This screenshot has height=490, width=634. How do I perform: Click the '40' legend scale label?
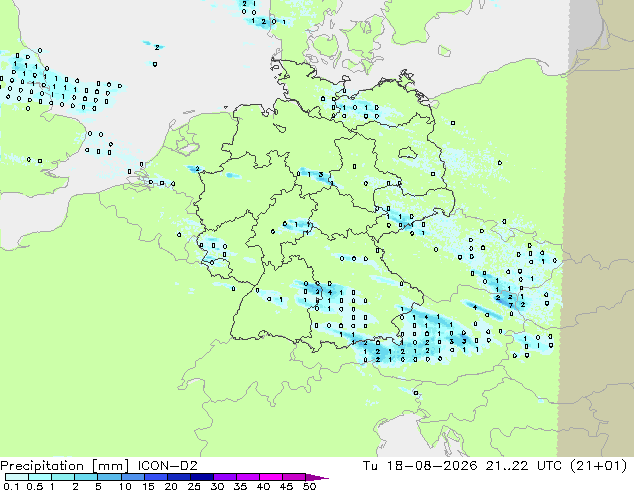coord(263,486)
